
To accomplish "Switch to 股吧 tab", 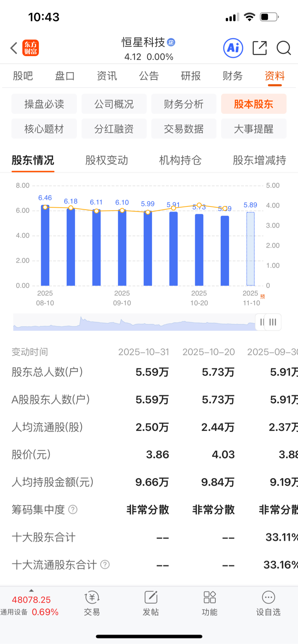I will pyautogui.click(x=23, y=76).
